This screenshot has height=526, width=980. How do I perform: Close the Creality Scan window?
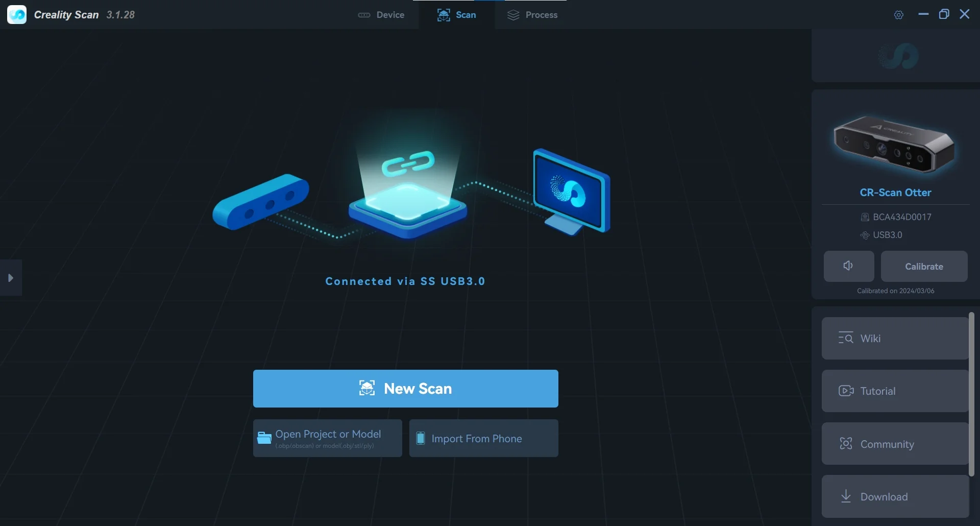point(964,14)
